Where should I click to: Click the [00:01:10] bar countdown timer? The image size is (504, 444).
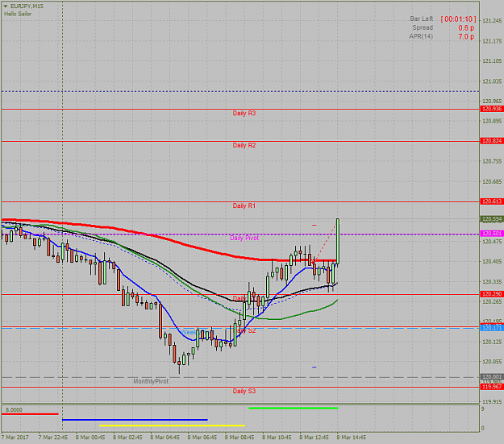458,19
